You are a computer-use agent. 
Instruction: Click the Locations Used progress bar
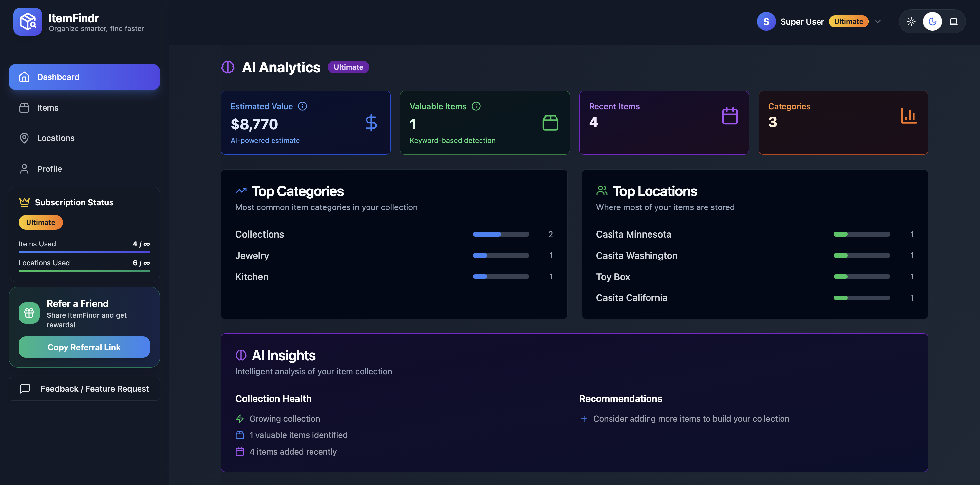point(84,271)
